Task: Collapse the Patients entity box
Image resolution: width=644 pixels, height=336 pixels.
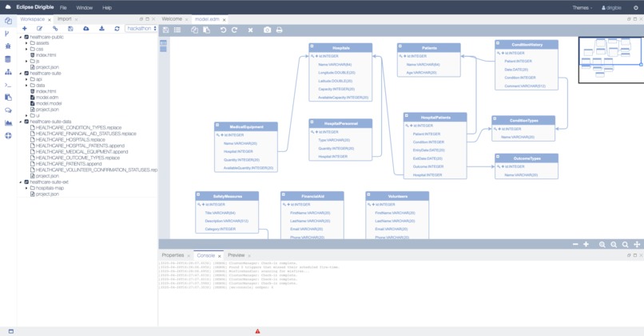Action: pyautogui.click(x=400, y=46)
